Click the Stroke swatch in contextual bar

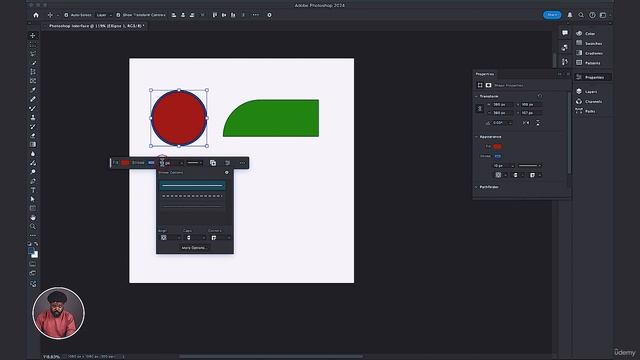coord(151,163)
